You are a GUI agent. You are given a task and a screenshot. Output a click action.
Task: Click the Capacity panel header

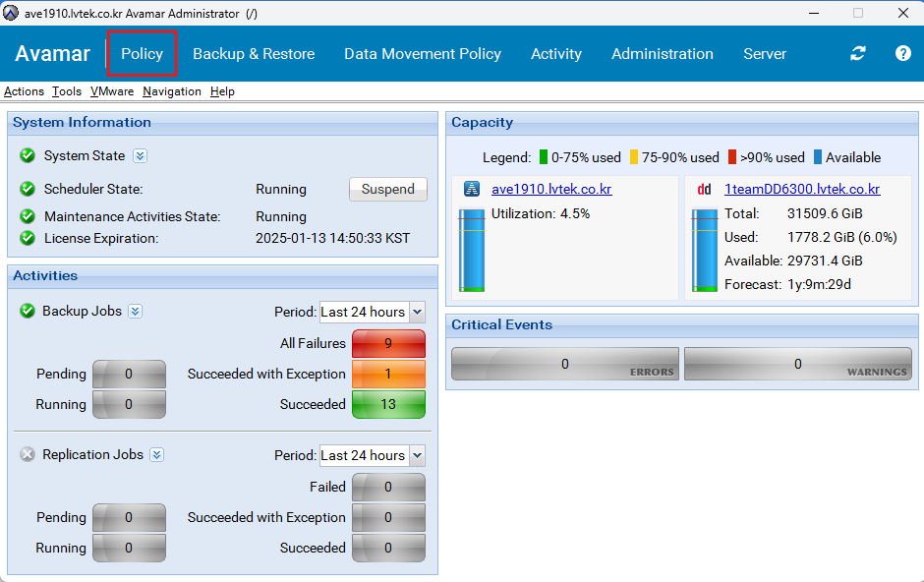682,123
